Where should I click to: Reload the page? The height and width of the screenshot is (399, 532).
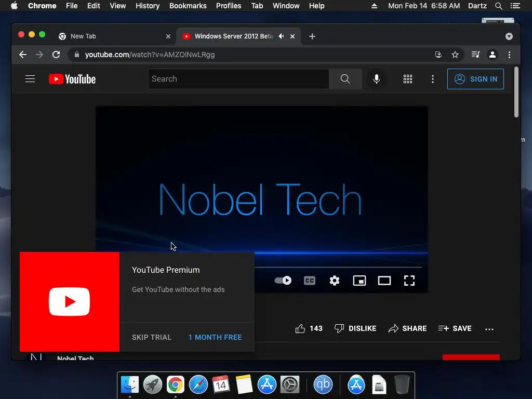tap(56, 55)
